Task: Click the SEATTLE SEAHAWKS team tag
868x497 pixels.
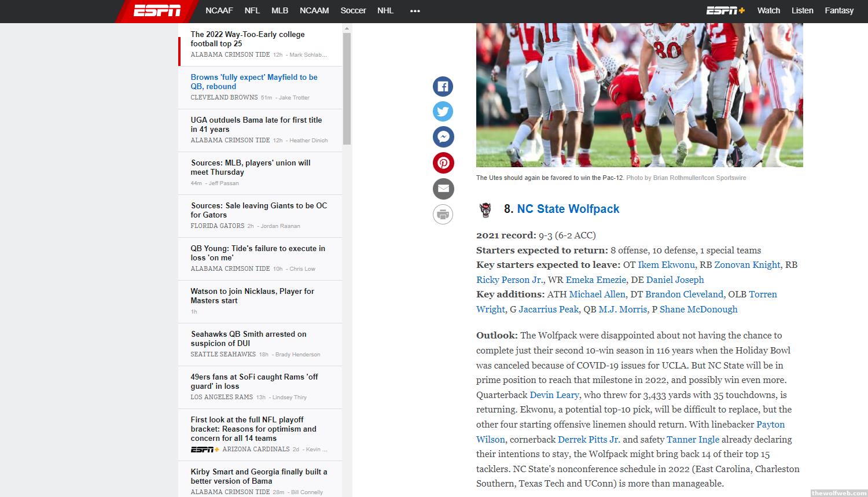Action: click(x=223, y=354)
